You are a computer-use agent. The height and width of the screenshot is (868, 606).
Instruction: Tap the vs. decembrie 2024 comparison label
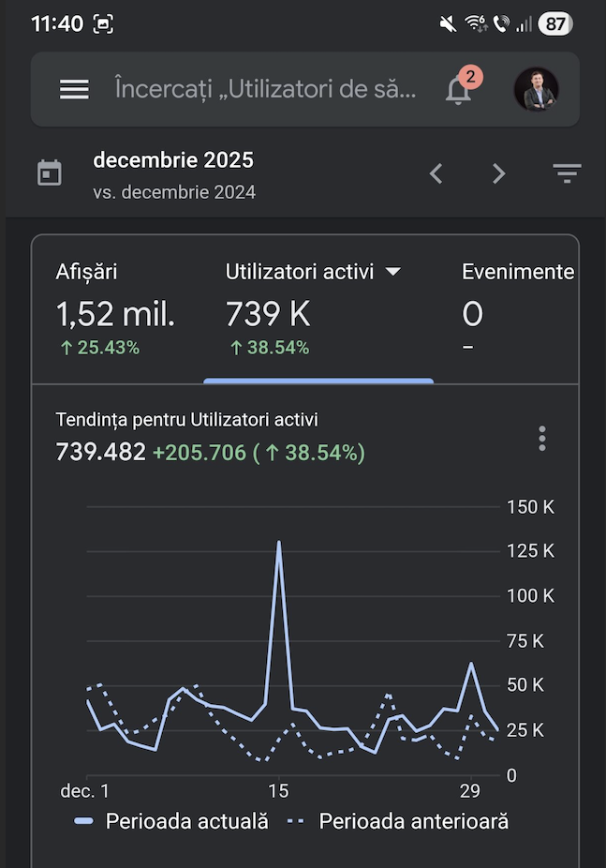click(174, 192)
